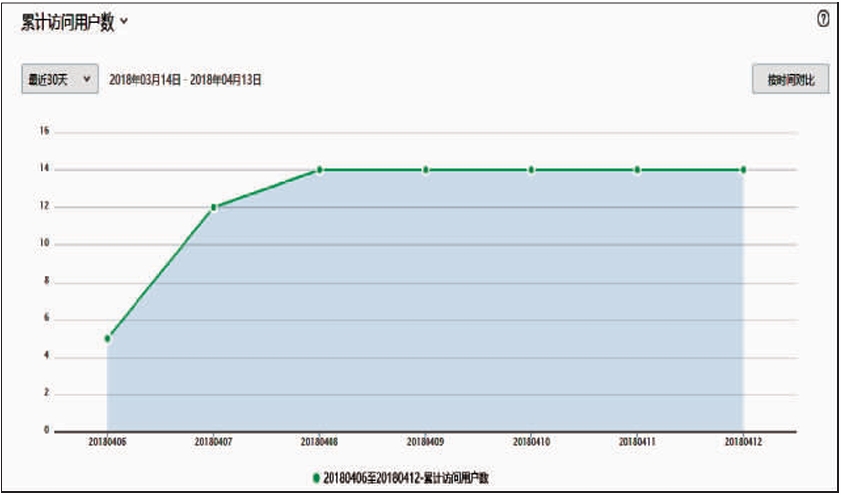This screenshot has height=495, width=841.
Task: Click the 2018年03月14日 - 2018年04月13日 date range text
Action: (x=185, y=80)
